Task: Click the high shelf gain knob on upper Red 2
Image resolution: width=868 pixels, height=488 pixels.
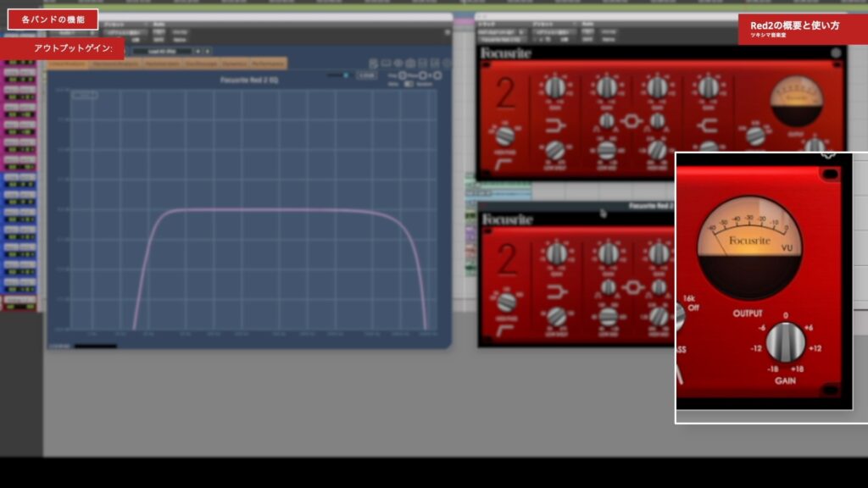Action: (708, 87)
